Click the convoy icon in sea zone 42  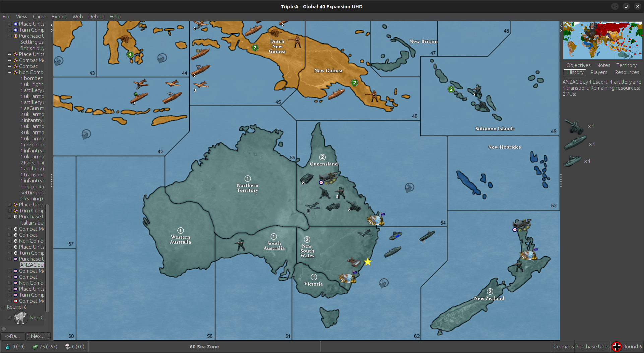[x=86, y=135]
